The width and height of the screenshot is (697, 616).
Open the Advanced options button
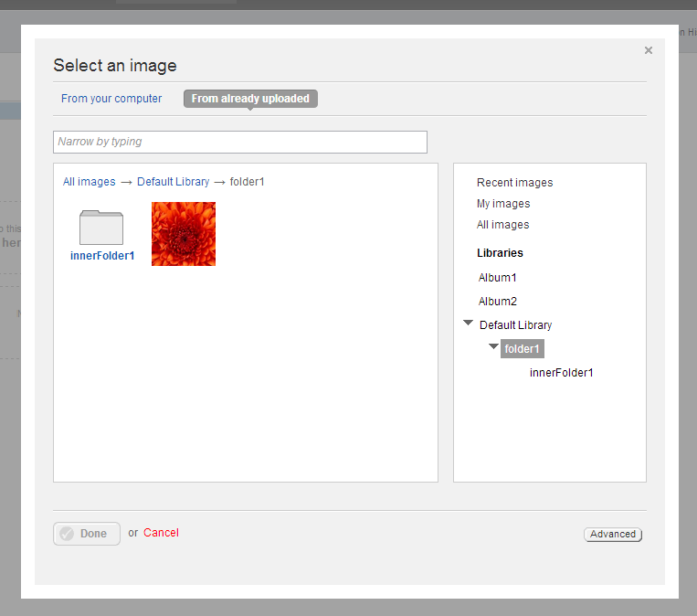613,535
